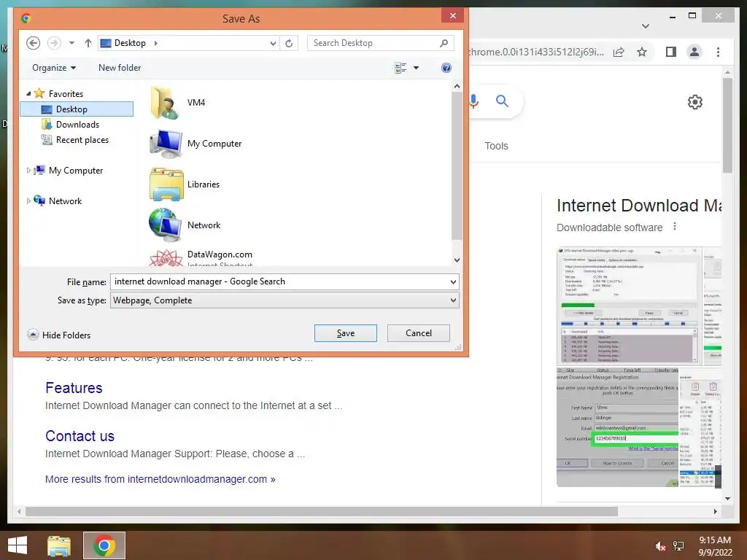This screenshot has width=747, height=560.
Task: Open the Contact us sitelink
Action: (80, 436)
